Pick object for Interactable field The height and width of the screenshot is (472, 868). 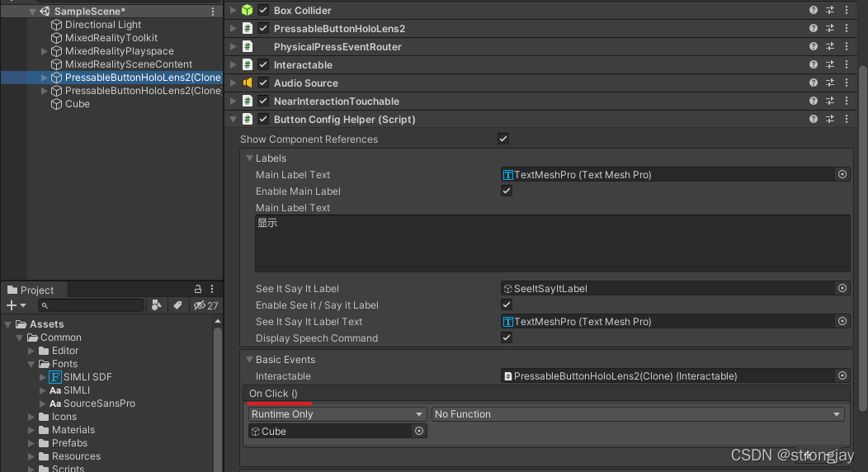pos(842,375)
